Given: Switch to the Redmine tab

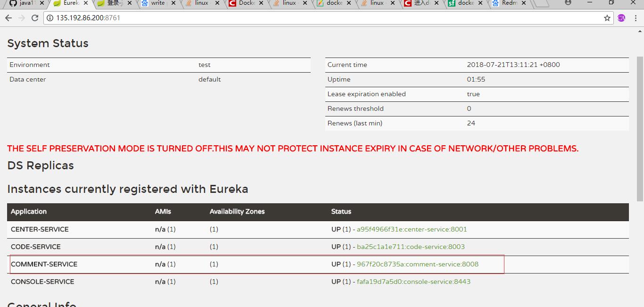Looking at the screenshot, I should 508,3.
